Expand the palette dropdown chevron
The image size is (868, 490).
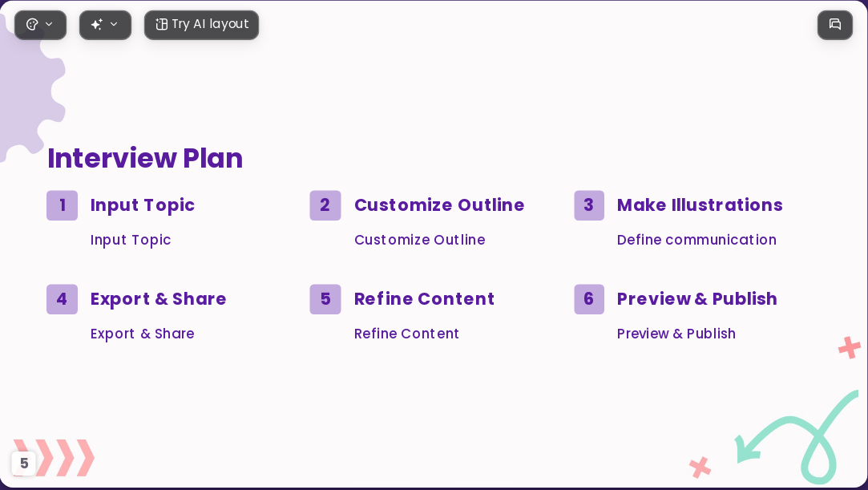pos(49,24)
